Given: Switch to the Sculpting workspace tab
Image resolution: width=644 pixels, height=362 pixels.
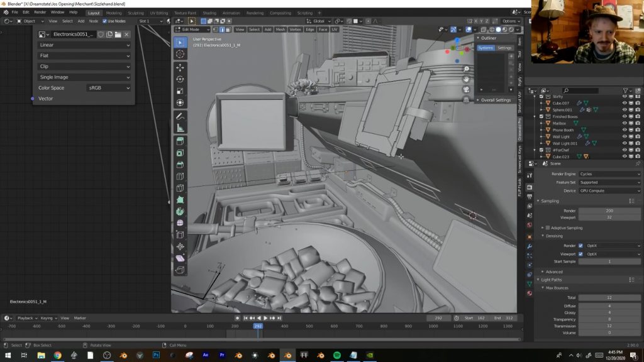Looking at the screenshot, I should (136, 13).
